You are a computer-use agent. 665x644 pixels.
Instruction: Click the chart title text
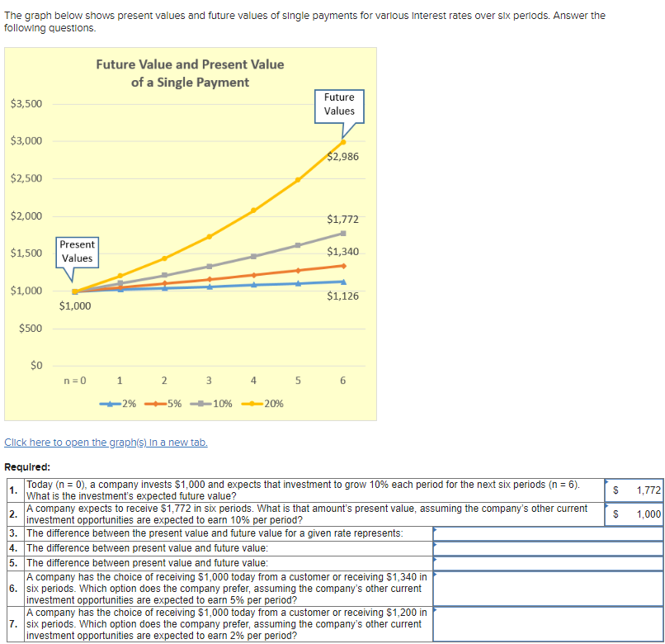[x=190, y=73]
